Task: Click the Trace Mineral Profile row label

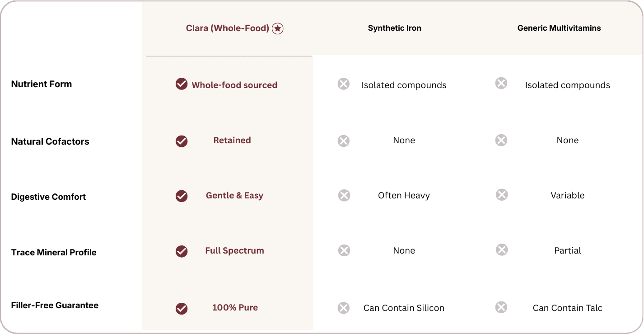Action: [x=54, y=252]
